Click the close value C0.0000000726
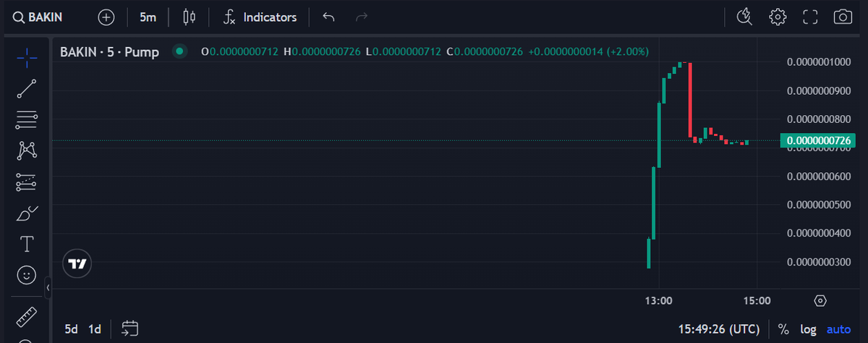Viewport: 868px width, 343px height. (483, 51)
